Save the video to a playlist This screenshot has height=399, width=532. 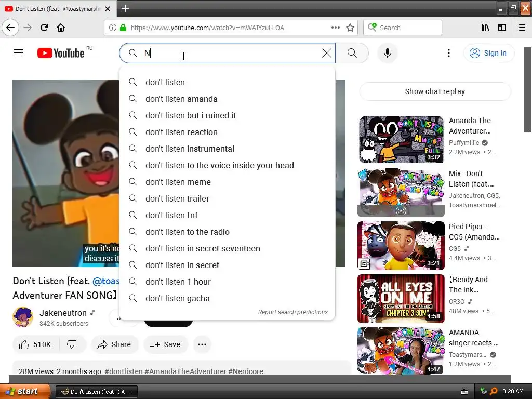coord(165,344)
